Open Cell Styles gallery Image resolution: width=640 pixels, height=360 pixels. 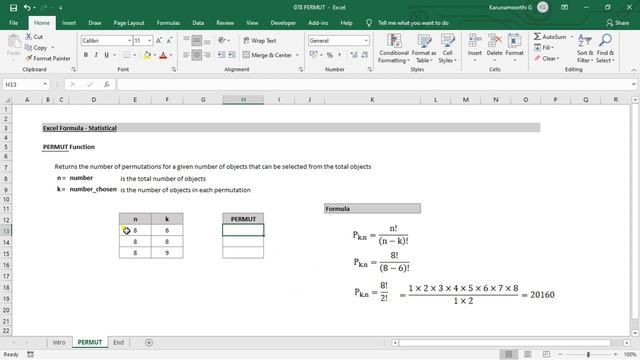447,49
